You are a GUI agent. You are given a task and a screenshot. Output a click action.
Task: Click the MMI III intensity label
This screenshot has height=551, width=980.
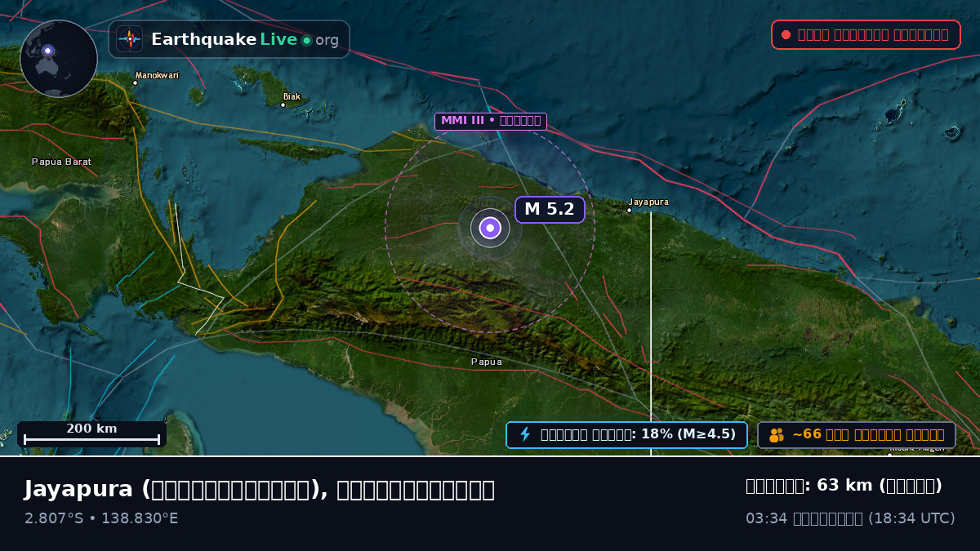(490, 121)
